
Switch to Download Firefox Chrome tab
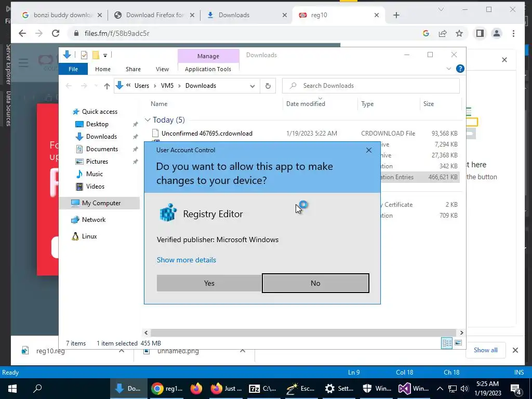pos(154,15)
